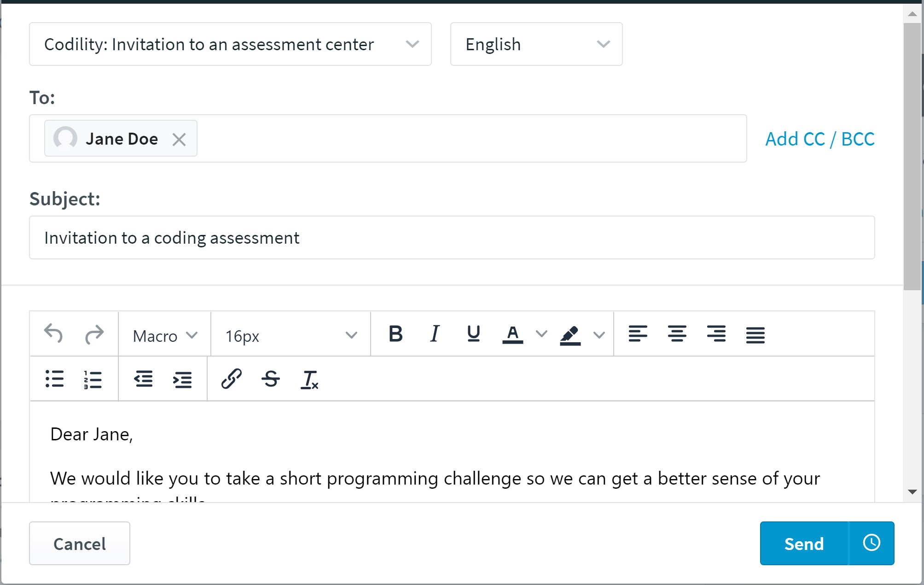Screen dimensions: 924x585
Task: Center align the text
Action: [677, 334]
